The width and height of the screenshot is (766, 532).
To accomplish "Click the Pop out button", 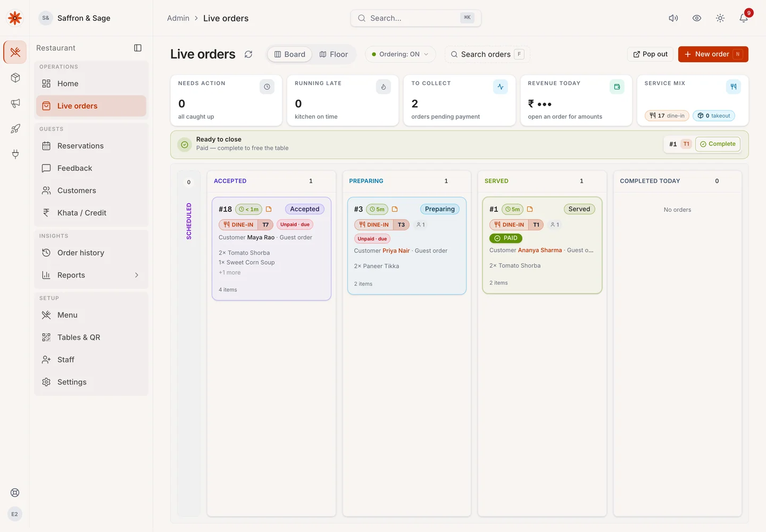I will coord(651,54).
